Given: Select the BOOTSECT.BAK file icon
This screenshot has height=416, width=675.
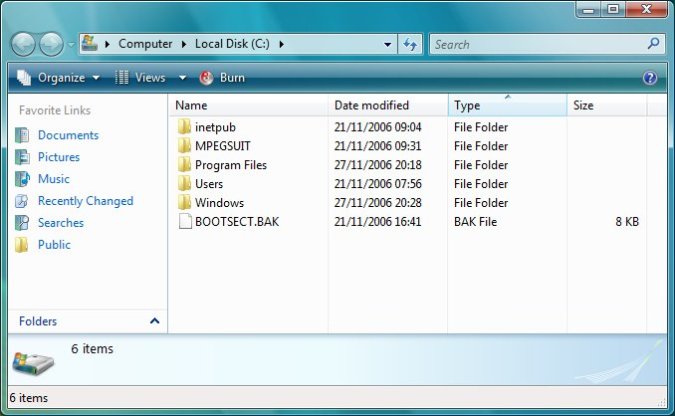Looking at the screenshot, I should pyautogui.click(x=185, y=222).
